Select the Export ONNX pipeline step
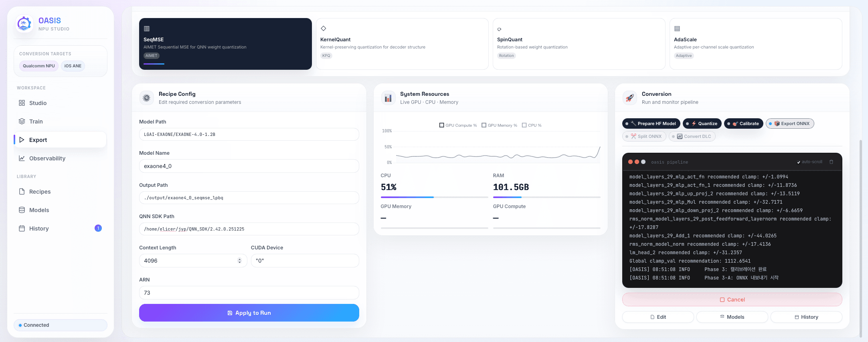The width and height of the screenshot is (868, 342). pos(790,123)
